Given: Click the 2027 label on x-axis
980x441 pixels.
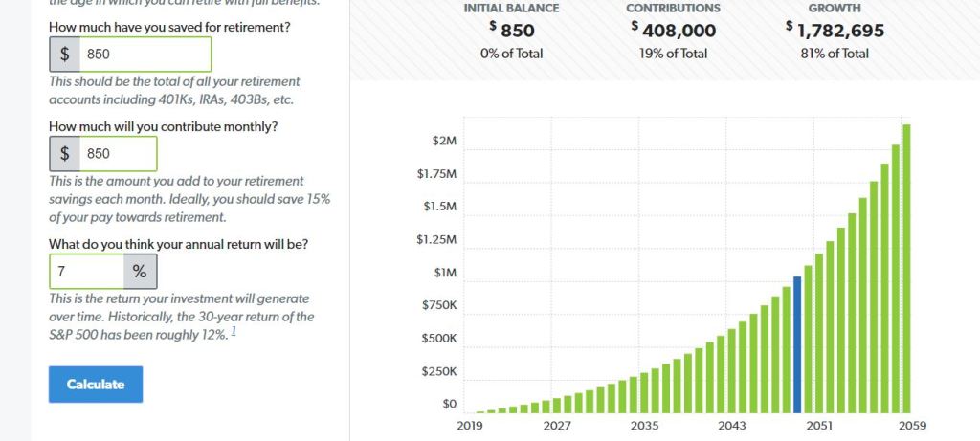Looking at the screenshot, I should (557, 425).
